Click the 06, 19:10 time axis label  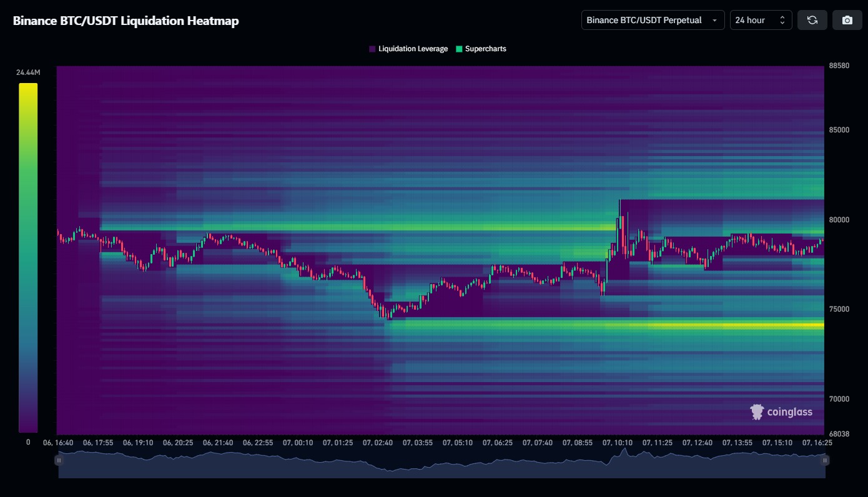tap(138, 443)
